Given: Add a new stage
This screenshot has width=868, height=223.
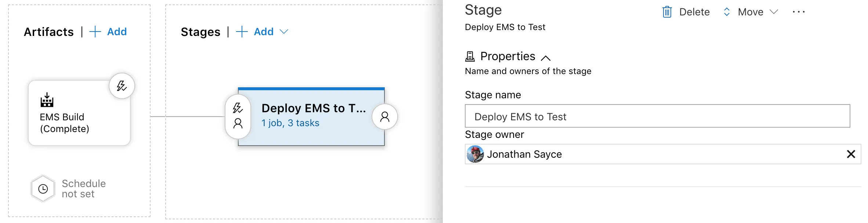Looking at the screenshot, I should click(x=255, y=32).
